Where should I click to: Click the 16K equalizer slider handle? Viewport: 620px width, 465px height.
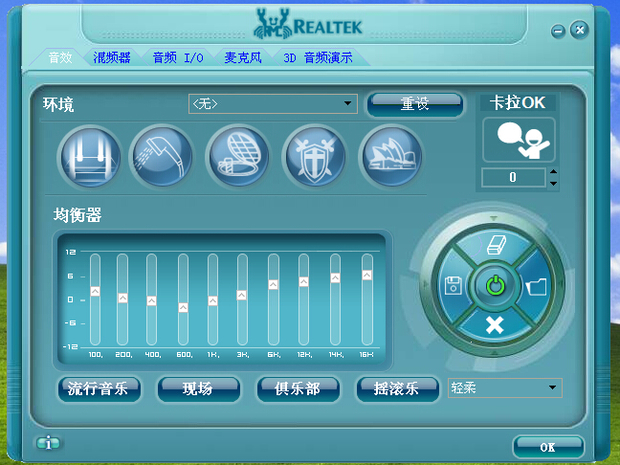tap(367, 275)
